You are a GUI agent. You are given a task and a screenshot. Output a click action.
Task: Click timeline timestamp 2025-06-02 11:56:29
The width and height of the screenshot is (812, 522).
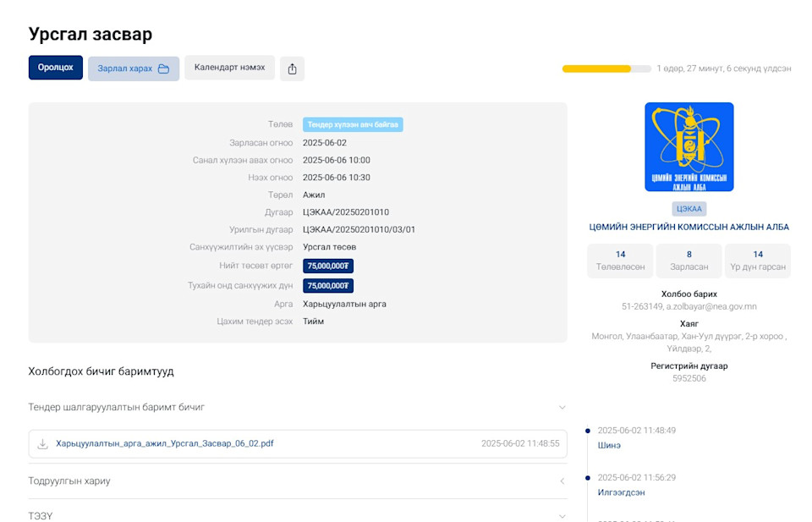[636, 477]
